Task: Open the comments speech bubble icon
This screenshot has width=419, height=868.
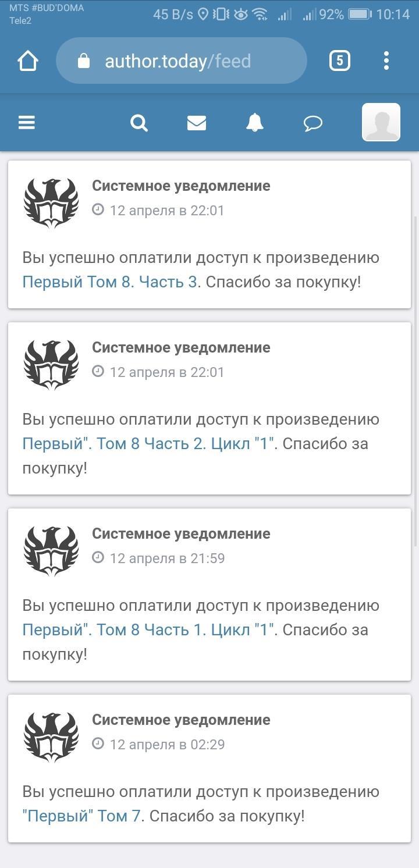Action: click(x=313, y=123)
